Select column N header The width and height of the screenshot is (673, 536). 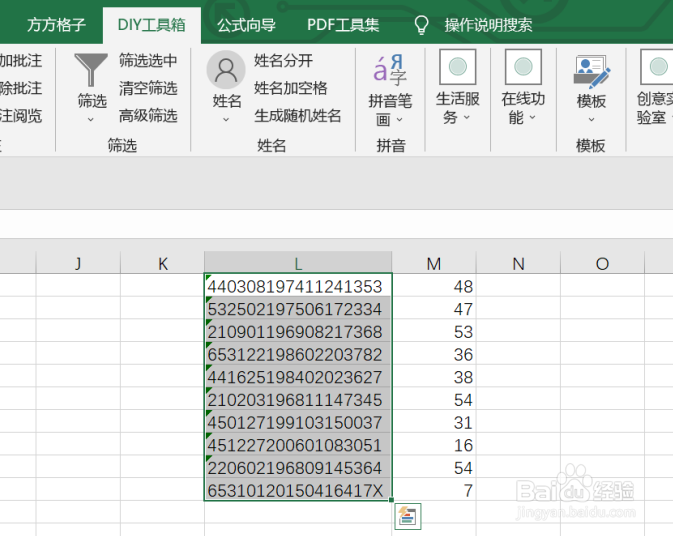(x=518, y=263)
